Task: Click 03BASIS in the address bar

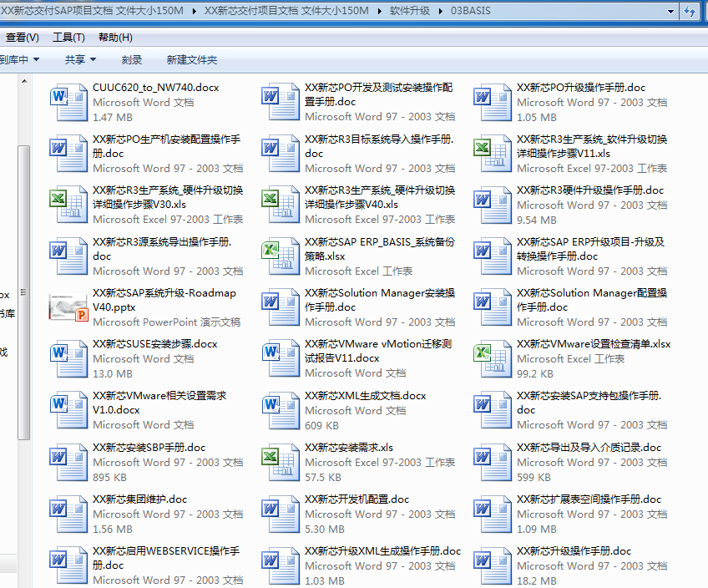Action: click(x=471, y=11)
